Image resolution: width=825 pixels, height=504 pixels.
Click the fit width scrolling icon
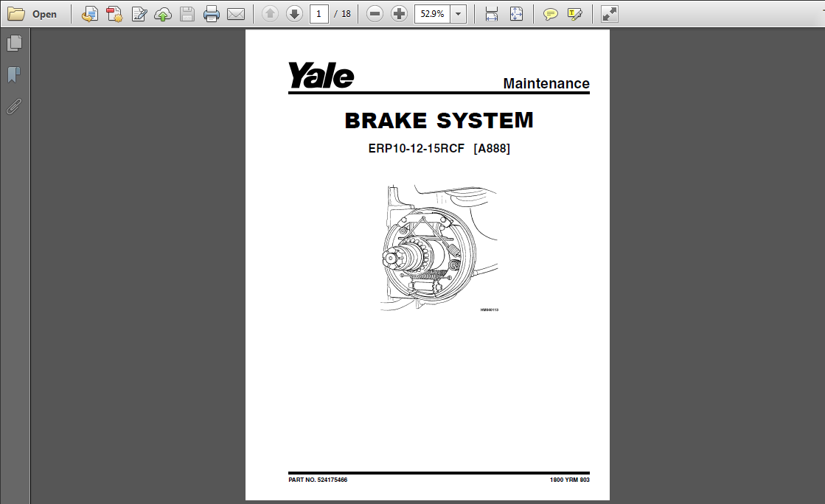coord(492,14)
